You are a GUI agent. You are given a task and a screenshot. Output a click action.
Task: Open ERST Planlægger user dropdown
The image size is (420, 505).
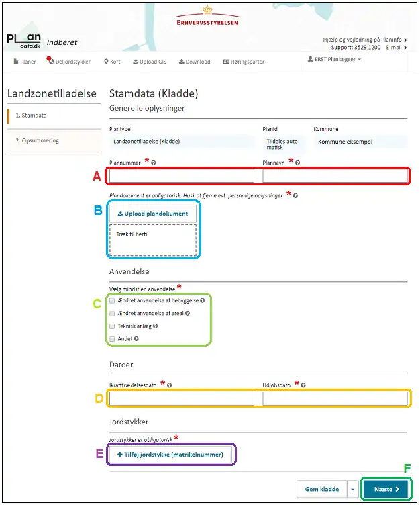333,60
